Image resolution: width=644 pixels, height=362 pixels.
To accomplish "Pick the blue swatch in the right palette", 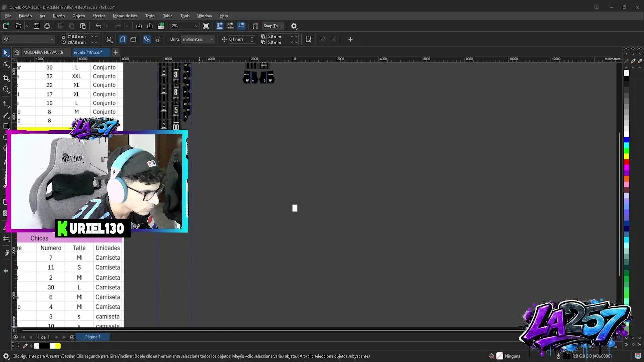I will (x=626, y=140).
